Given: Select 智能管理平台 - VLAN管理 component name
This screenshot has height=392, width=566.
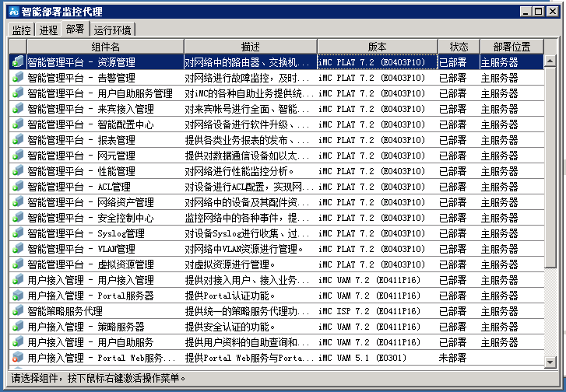Looking at the screenshot, I should pyautogui.click(x=81, y=249).
